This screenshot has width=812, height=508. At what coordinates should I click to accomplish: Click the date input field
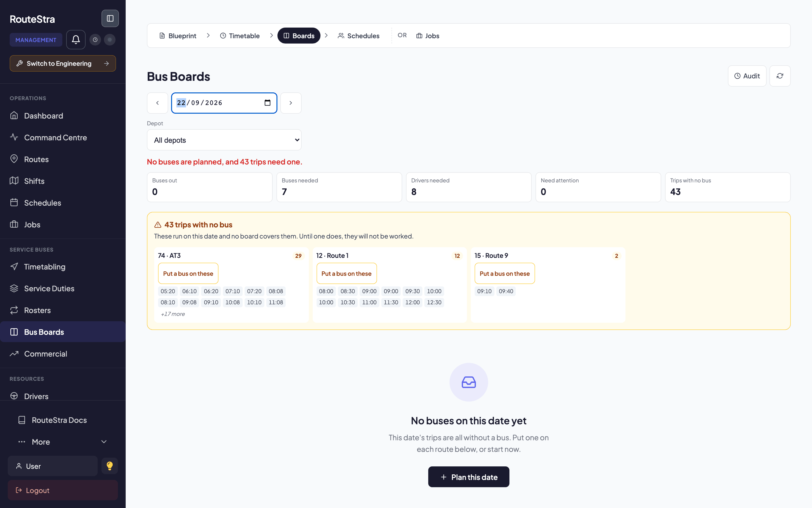click(224, 103)
